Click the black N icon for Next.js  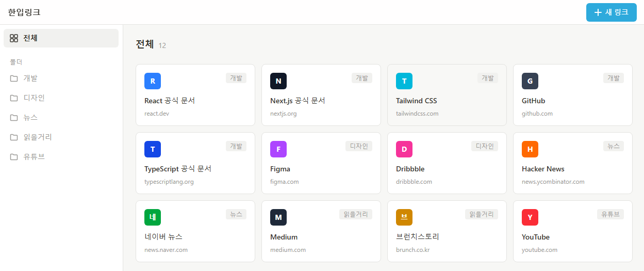click(x=278, y=81)
